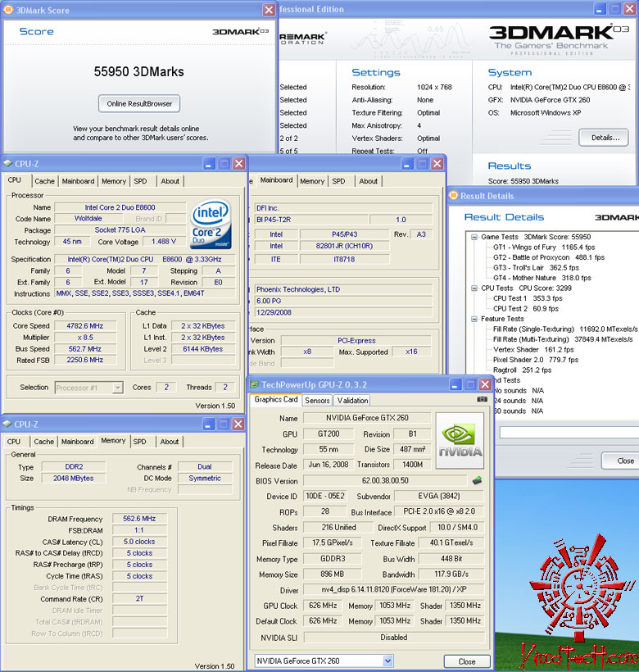Open the Validation tab in GPU-Z

352,400
